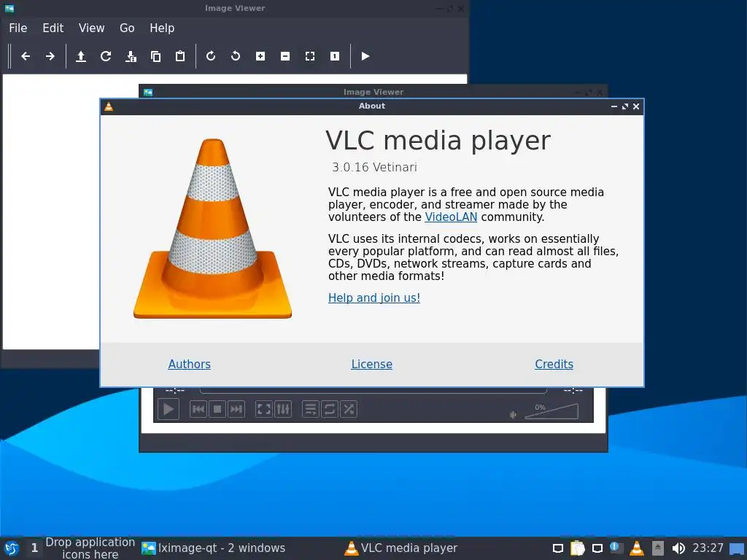Mute VLC using the speaker icon
Viewport: 747px width, 560px height.
coord(513,415)
